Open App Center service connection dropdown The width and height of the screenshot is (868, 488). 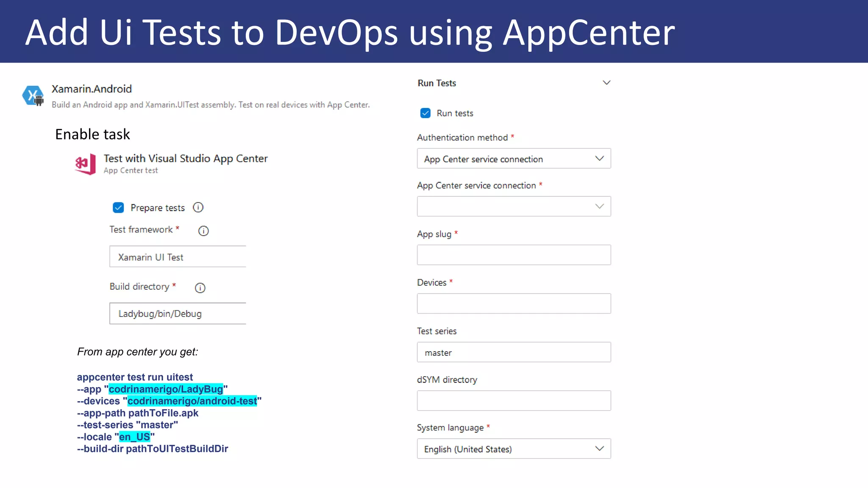click(514, 206)
